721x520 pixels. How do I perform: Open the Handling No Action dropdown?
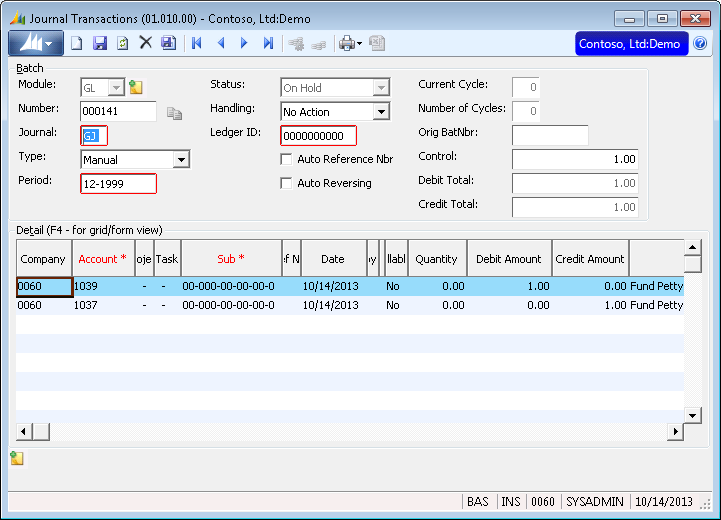pos(381,112)
